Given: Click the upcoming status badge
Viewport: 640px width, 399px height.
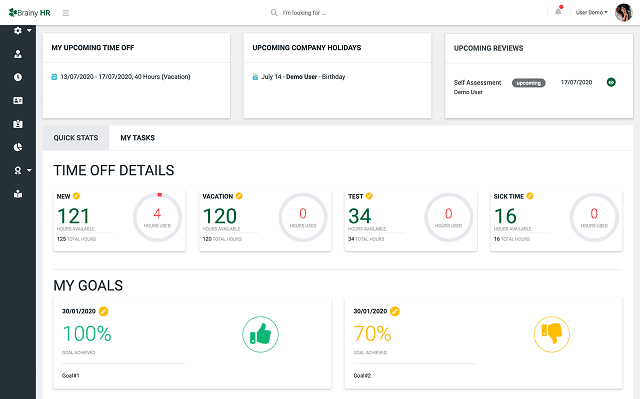Looking at the screenshot, I should (x=529, y=83).
